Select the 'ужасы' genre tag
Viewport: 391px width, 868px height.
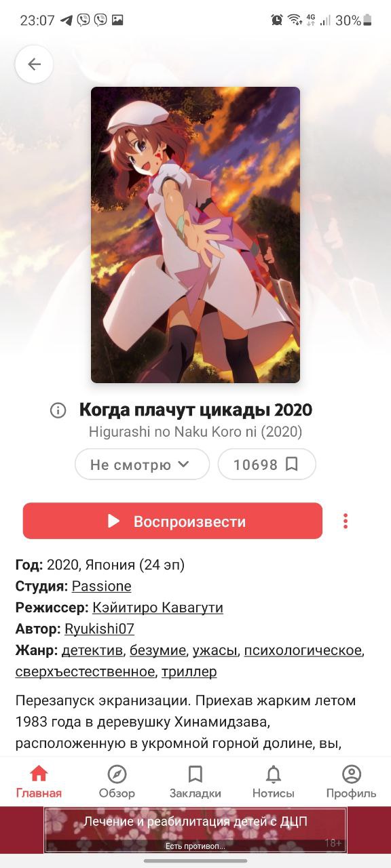[215, 650]
